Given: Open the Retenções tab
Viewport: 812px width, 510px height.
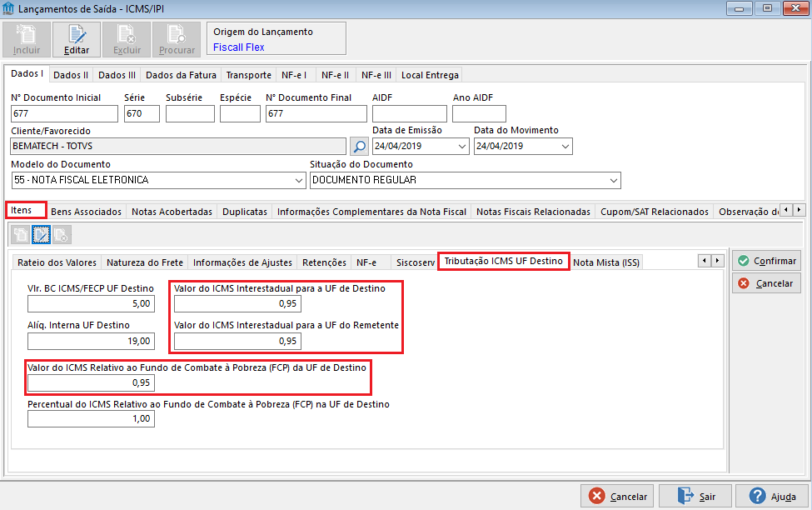Looking at the screenshot, I should tap(324, 262).
